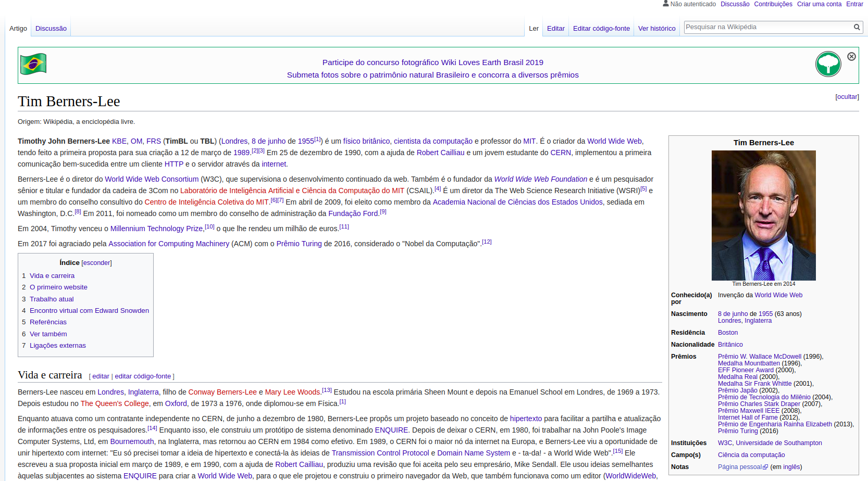868x481 pixels.
Task: Follow the Prêmio Turing link in the 2017 sentence
Action: 299,244
